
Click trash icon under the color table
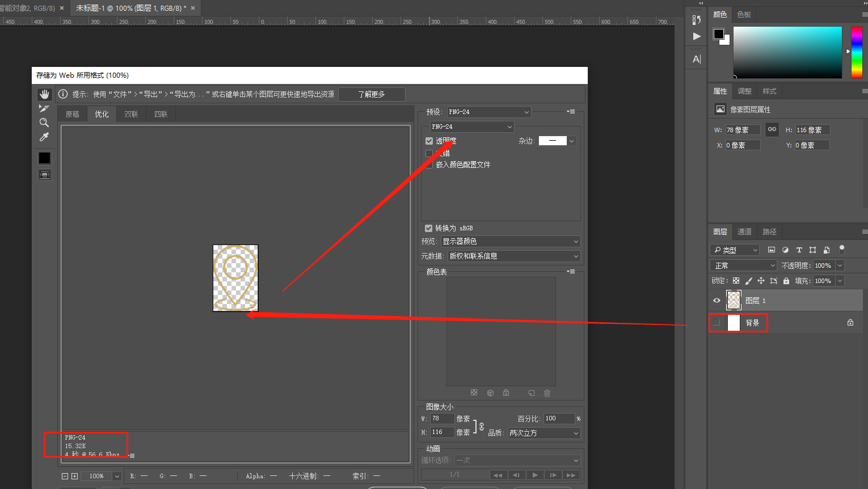(x=547, y=393)
